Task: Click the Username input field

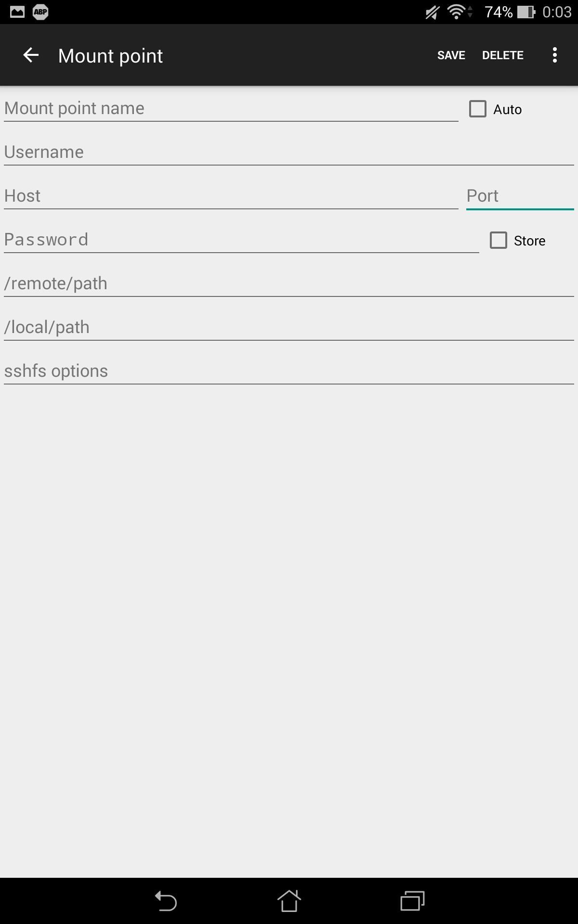Action: point(289,152)
